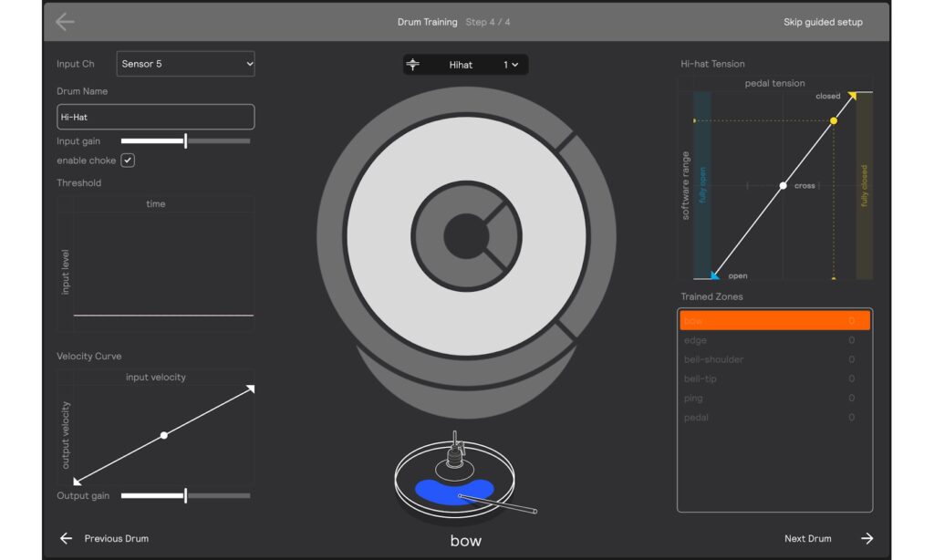Image resolution: width=934 pixels, height=560 pixels.
Task: Click the Next Drum button
Action: (x=828, y=538)
